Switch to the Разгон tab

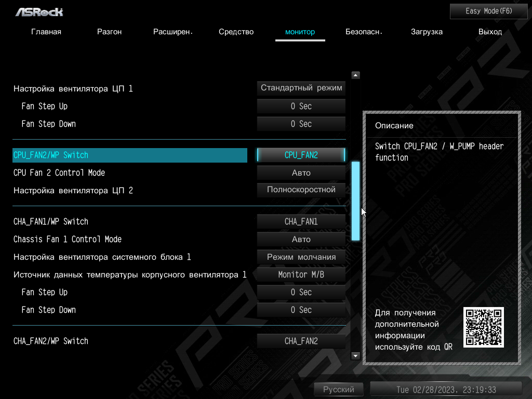[109, 32]
